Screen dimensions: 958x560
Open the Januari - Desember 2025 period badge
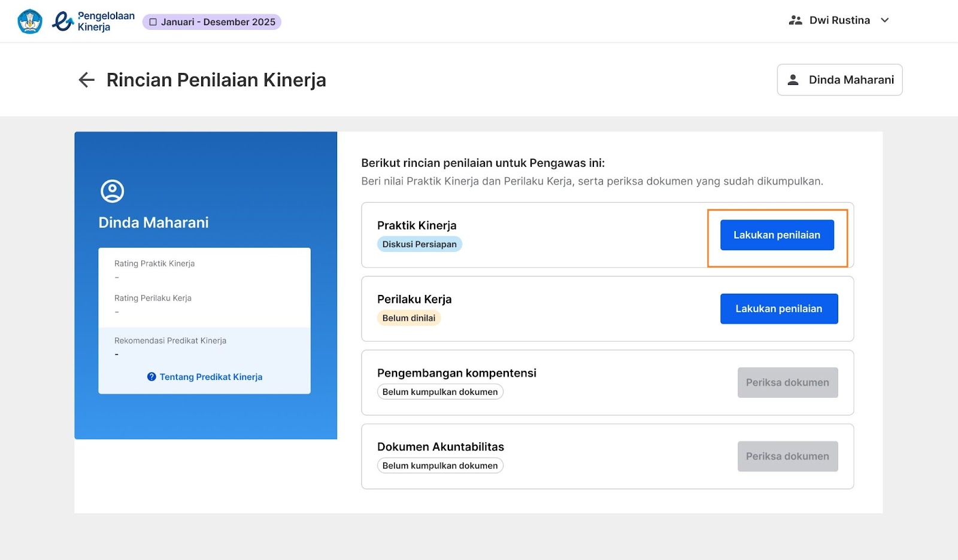click(212, 22)
